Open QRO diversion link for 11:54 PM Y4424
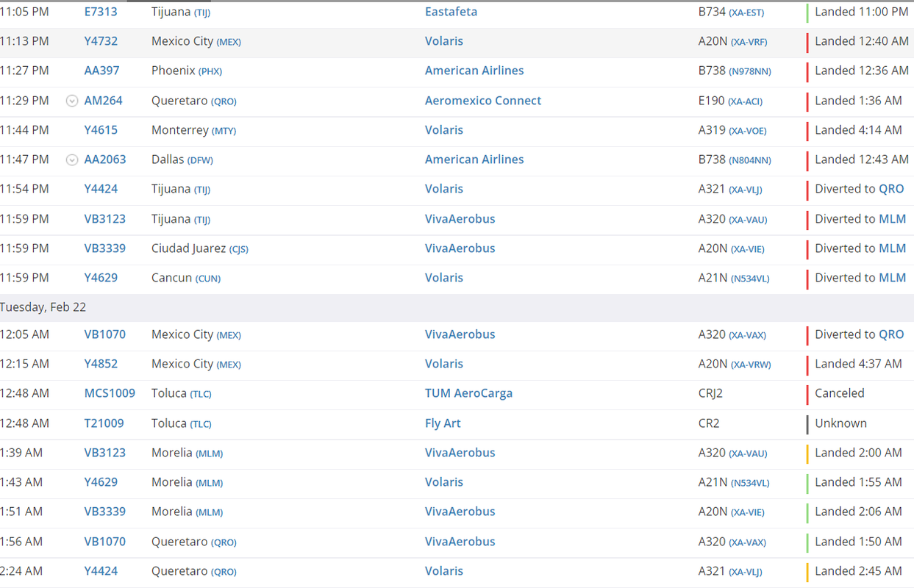This screenshot has width=914, height=588. pos(891,189)
